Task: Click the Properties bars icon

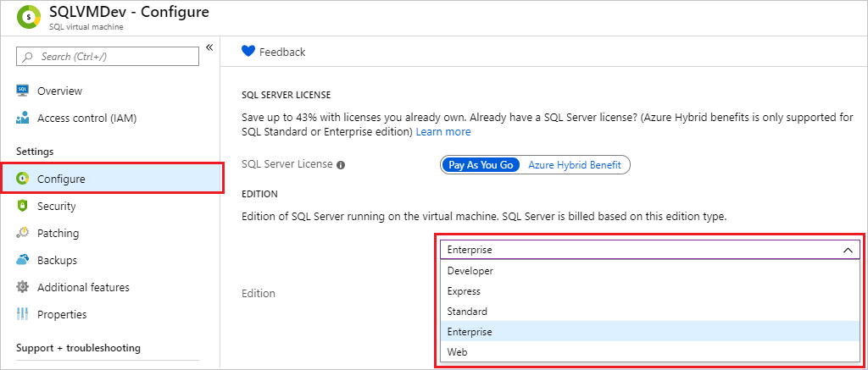Action: click(23, 314)
